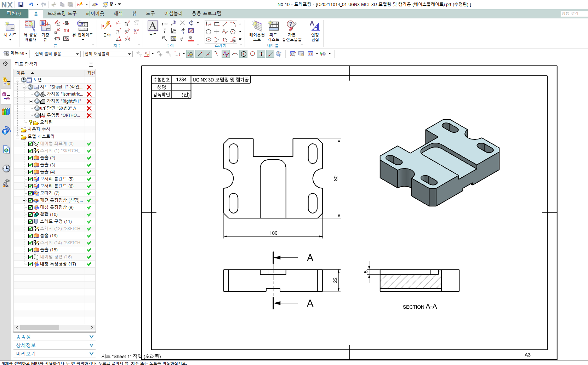Open the 뷰 생성 마법사 view wizard

coord(30,31)
